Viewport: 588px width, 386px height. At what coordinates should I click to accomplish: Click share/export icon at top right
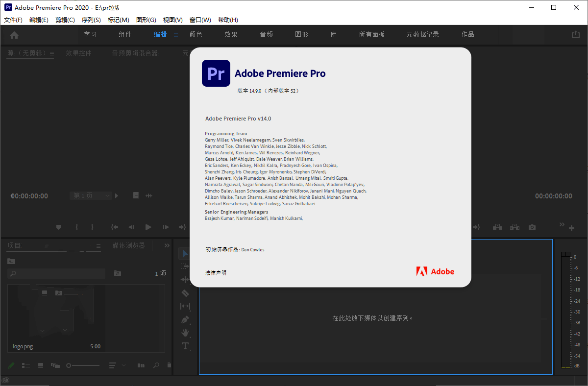(x=575, y=35)
